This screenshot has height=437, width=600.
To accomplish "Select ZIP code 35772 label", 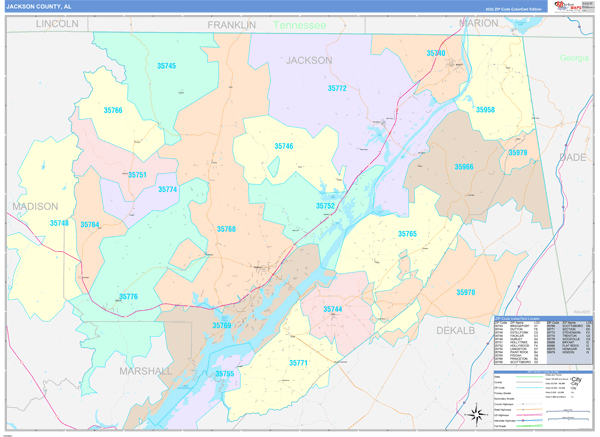I will click(337, 89).
